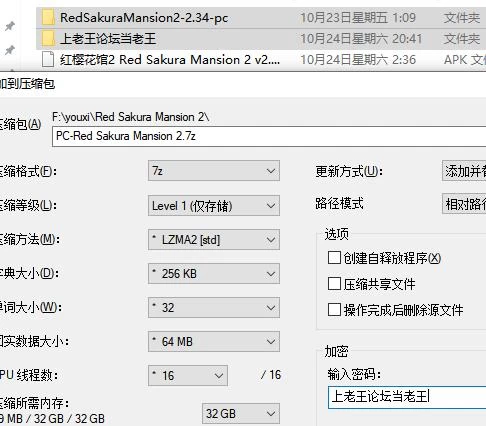Click the / 16 thread count text
The width and height of the screenshot is (486, 426).
[x=271, y=375]
